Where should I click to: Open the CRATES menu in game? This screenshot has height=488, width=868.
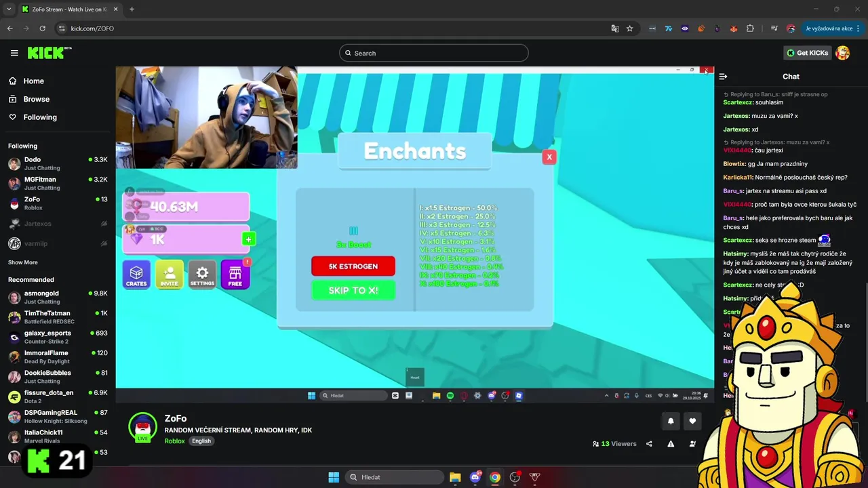[x=136, y=274]
